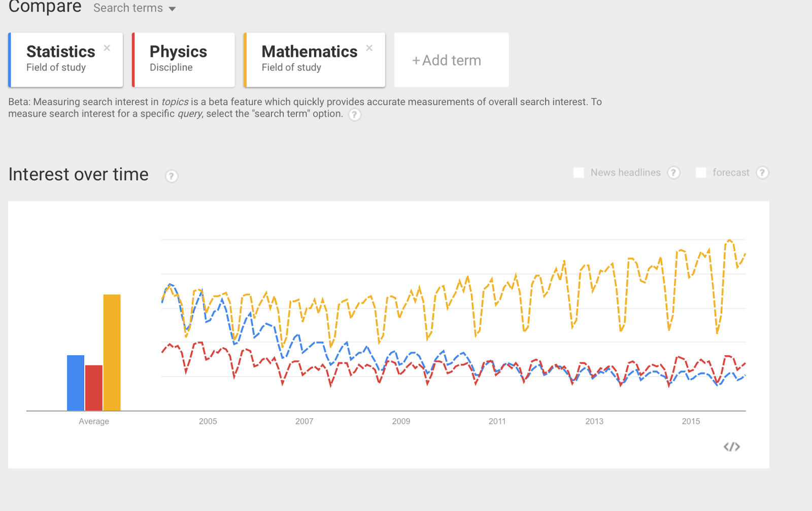Viewport: 812px width, 511px height.
Task: Remove the Statistics term with its X
Action: coord(107,48)
